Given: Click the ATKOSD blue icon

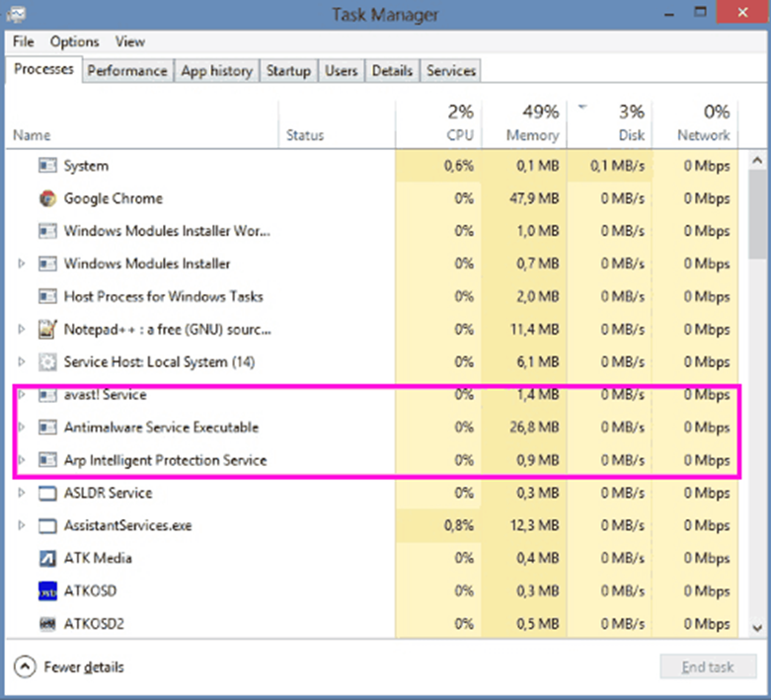Looking at the screenshot, I should [x=47, y=590].
